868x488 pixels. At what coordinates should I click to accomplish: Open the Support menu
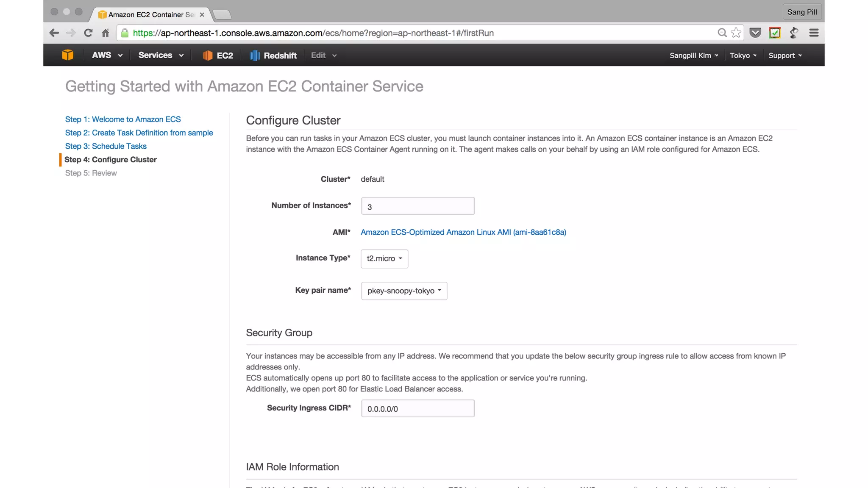[x=785, y=55]
